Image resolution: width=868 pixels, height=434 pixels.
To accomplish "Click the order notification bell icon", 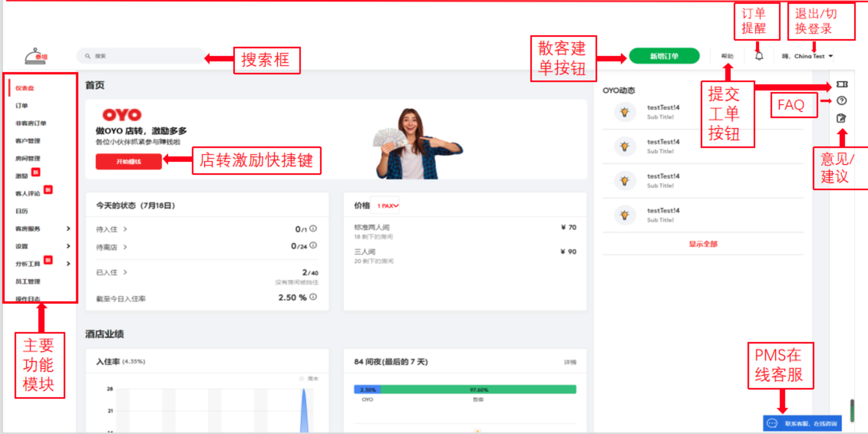I will tap(759, 56).
